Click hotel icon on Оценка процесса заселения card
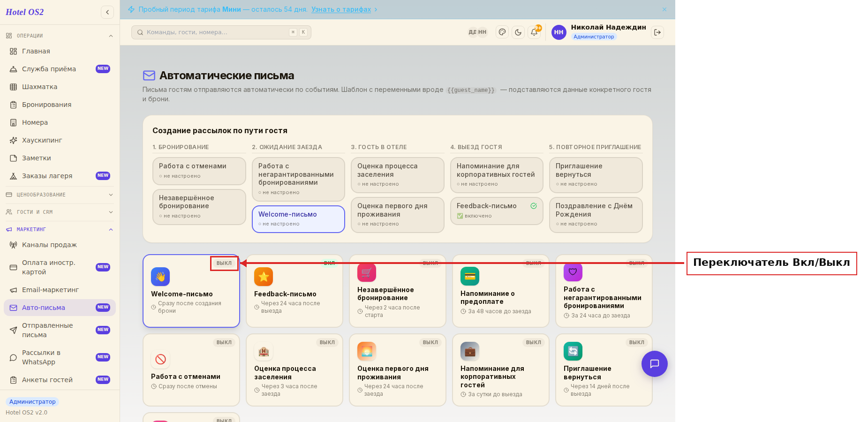This screenshot has height=422, width=868. tap(264, 351)
